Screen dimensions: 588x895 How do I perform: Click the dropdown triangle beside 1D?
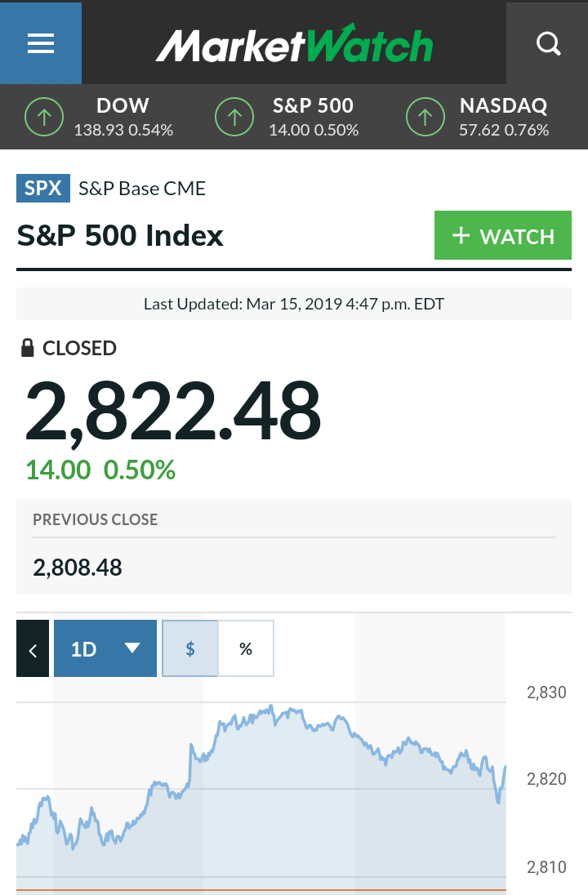click(132, 648)
